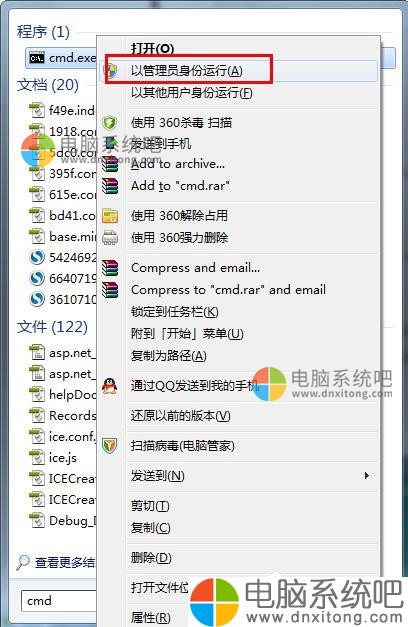
Task: Click the cmd search input field
Action: [x=58, y=601]
